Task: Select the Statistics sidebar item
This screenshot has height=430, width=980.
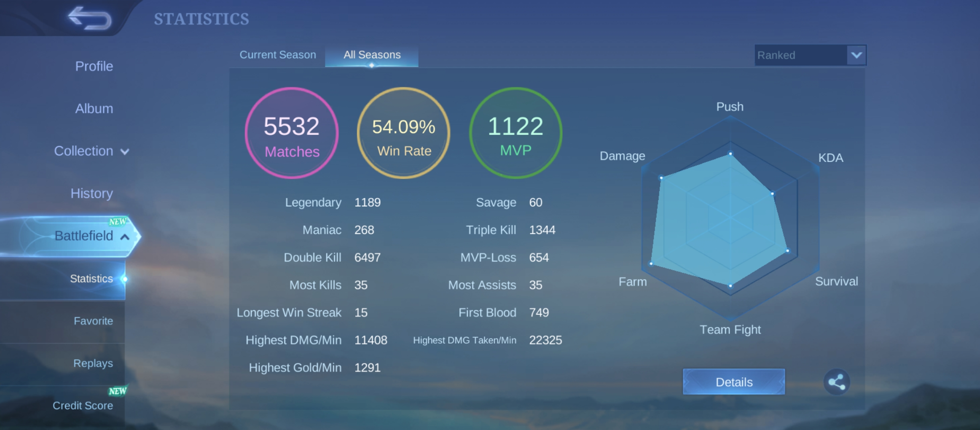Action: coord(91,279)
